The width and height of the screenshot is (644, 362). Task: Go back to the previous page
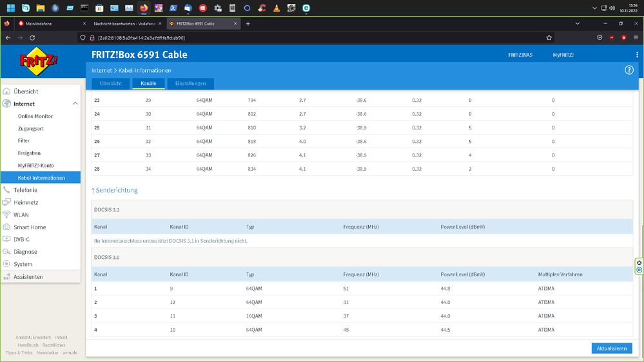click(x=8, y=38)
